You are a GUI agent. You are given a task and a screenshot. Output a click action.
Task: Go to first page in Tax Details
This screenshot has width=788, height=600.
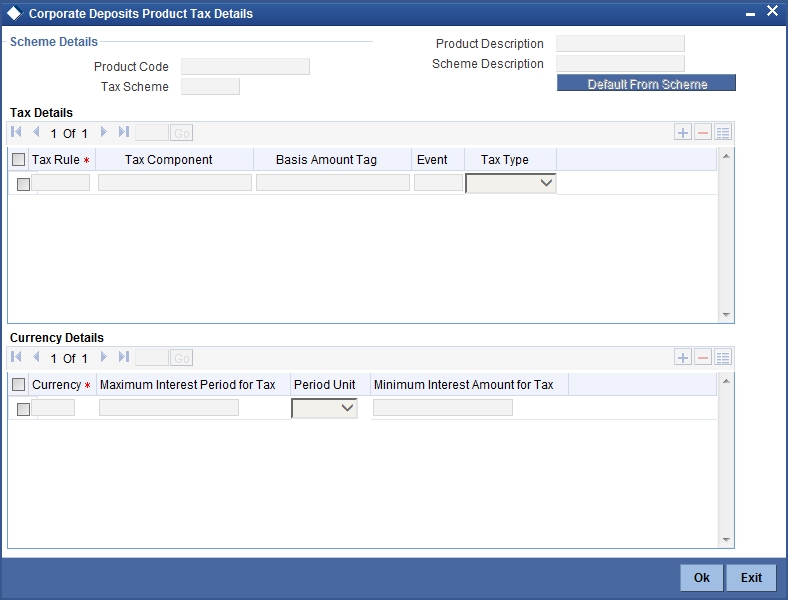tap(16, 132)
